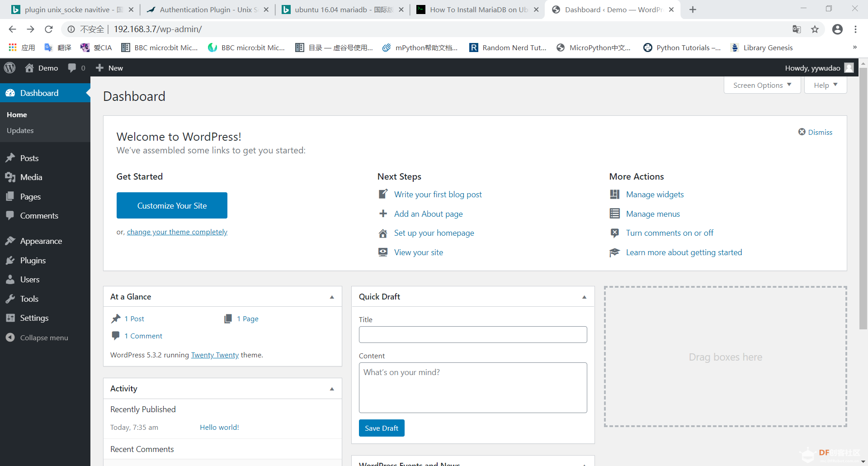Open the Random Nerd Tut... bookmark

(x=508, y=48)
